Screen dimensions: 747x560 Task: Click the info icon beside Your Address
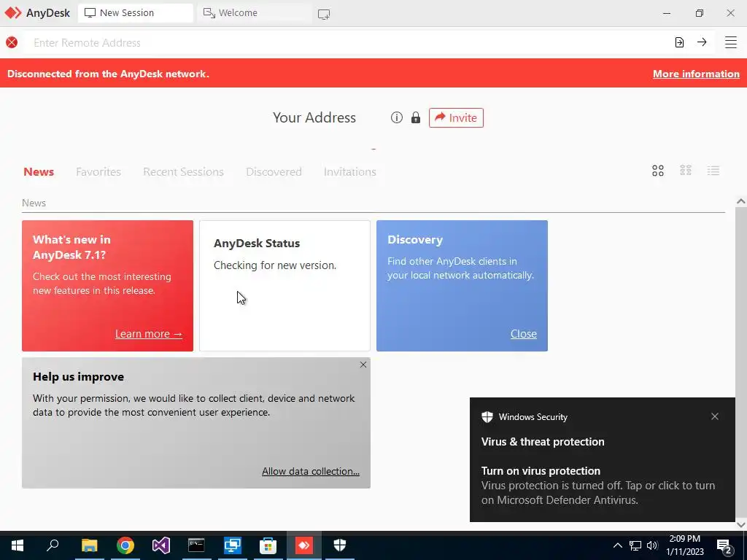[396, 117]
